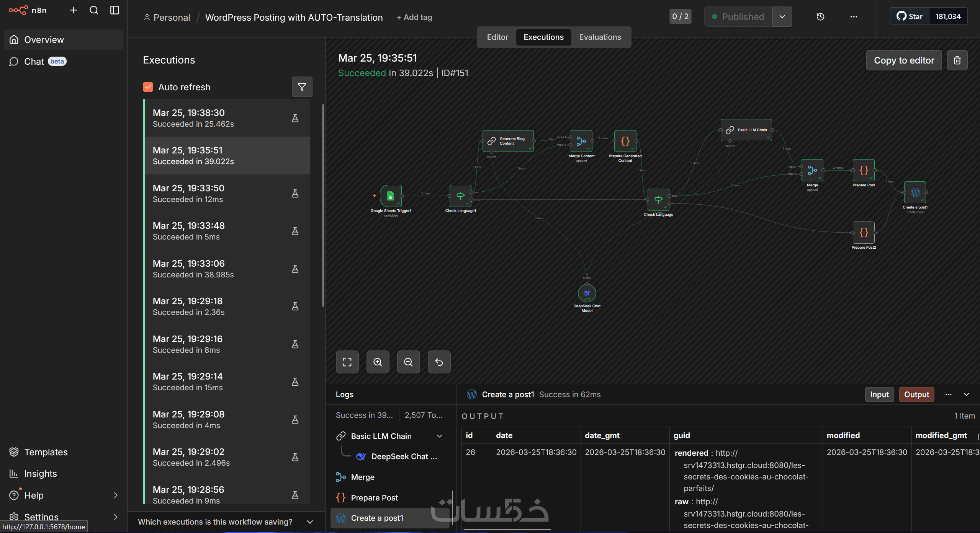Switch to the Editor tab

[x=497, y=37]
